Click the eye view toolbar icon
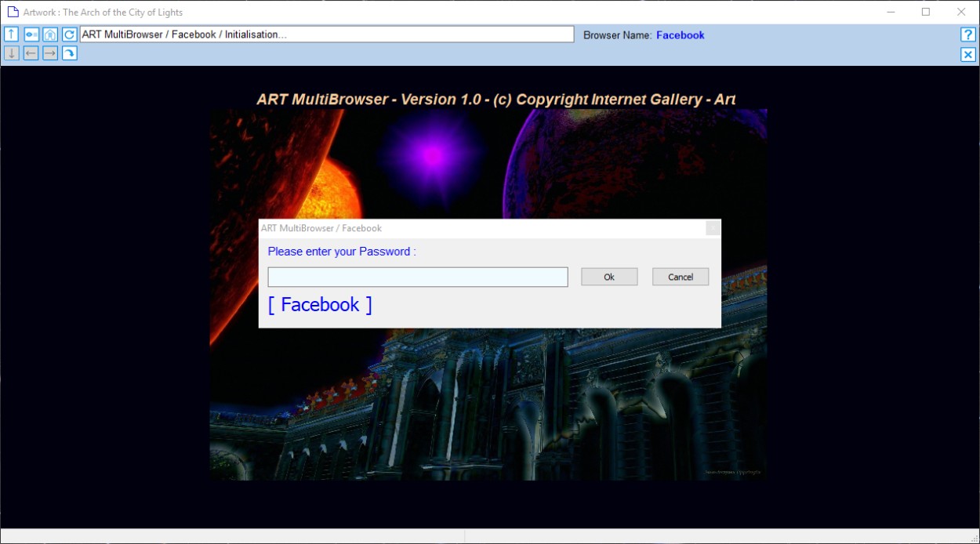 pyautogui.click(x=31, y=34)
